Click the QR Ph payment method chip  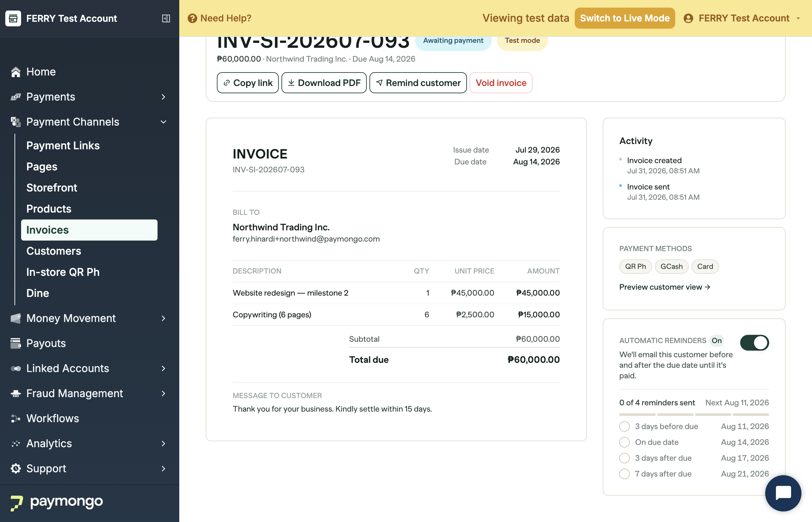coord(635,267)
